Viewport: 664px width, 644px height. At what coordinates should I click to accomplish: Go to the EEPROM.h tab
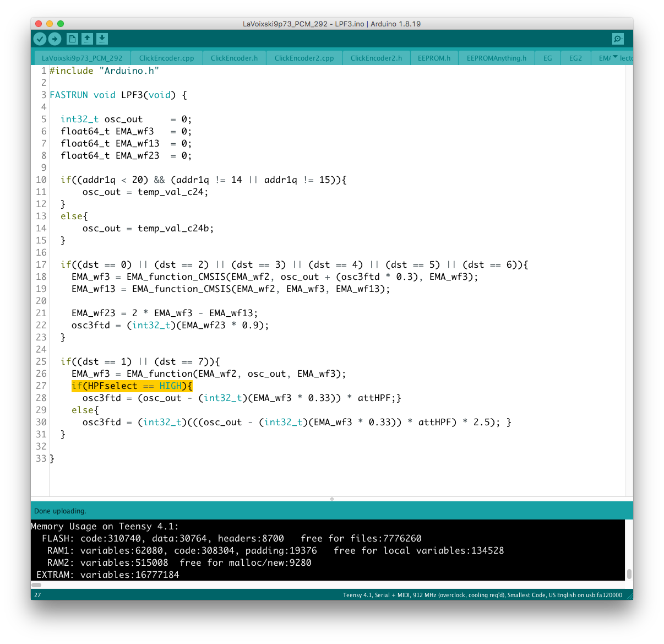click(434, 58)
